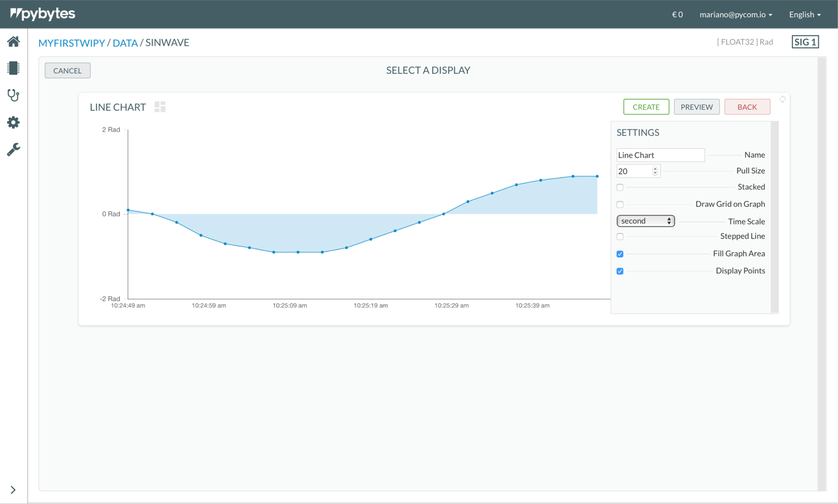Enable Draw Grid on Graph checkbox
Screen dimensions: 838x504
(x=620, y=205)
